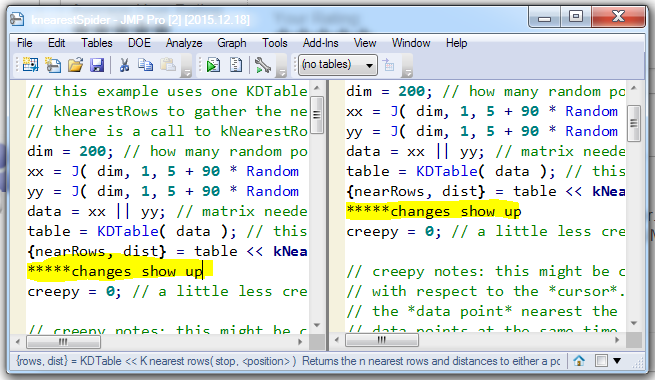Click '// there is a call to' comment line
The image size is (655, 380).
[x=167, y=131]
